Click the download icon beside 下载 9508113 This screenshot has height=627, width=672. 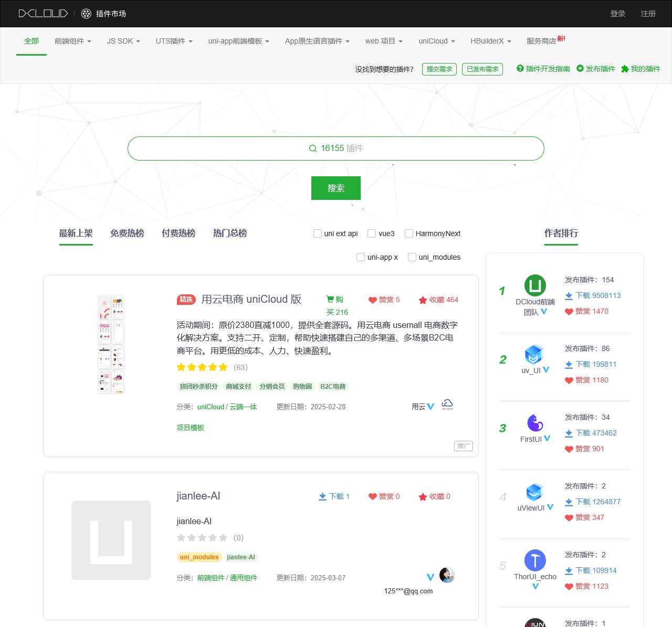(569, 296)
